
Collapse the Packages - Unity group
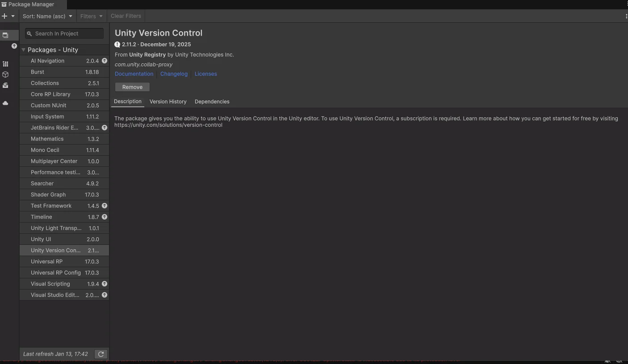tap(23, 50)
